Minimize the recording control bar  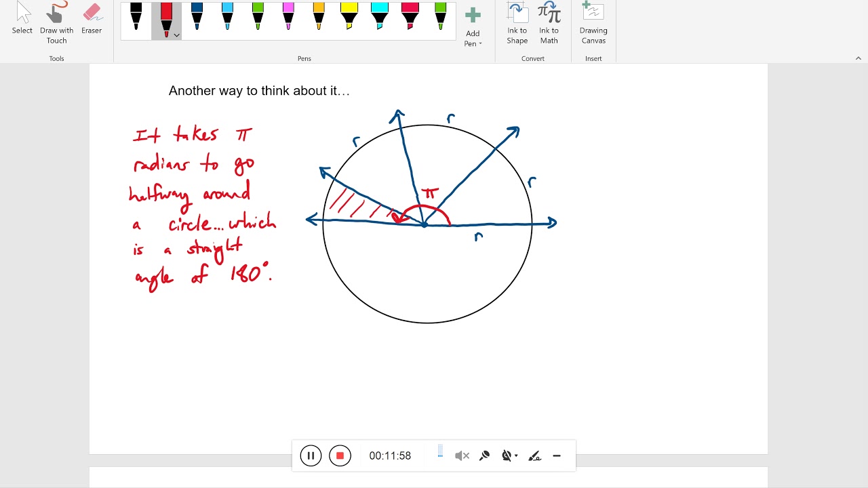click(557, 456)
